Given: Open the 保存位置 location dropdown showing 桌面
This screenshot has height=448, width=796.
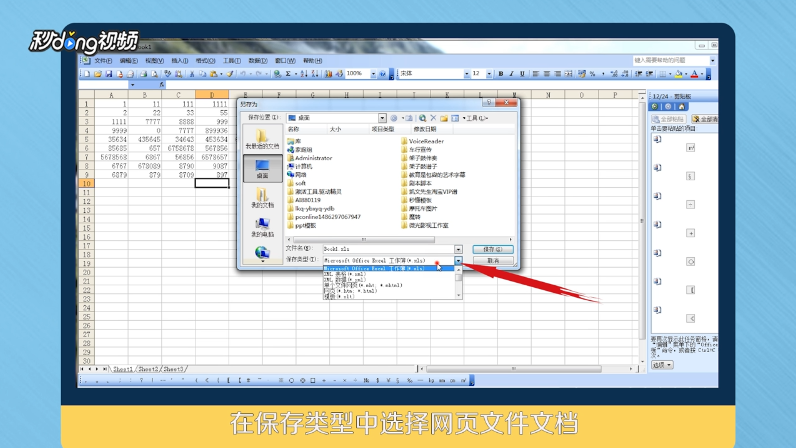Looking at the screenshot, I should [x=382, y=118].
